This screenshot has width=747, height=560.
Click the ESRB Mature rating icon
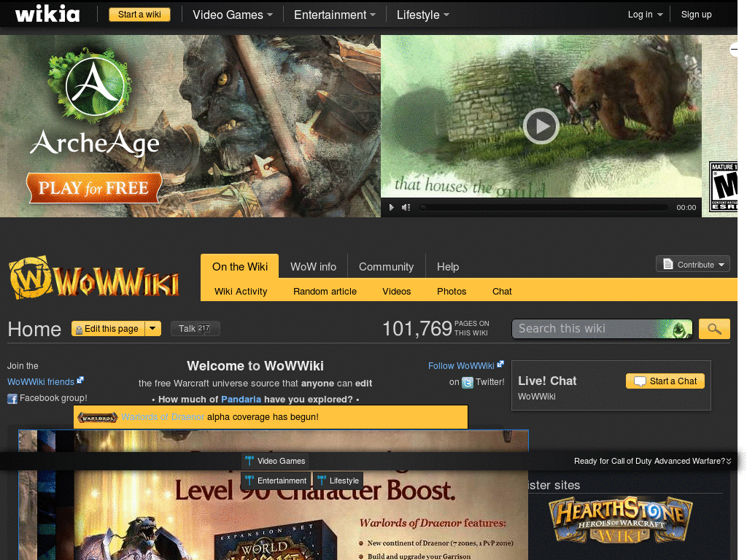(x=723, y=186)
